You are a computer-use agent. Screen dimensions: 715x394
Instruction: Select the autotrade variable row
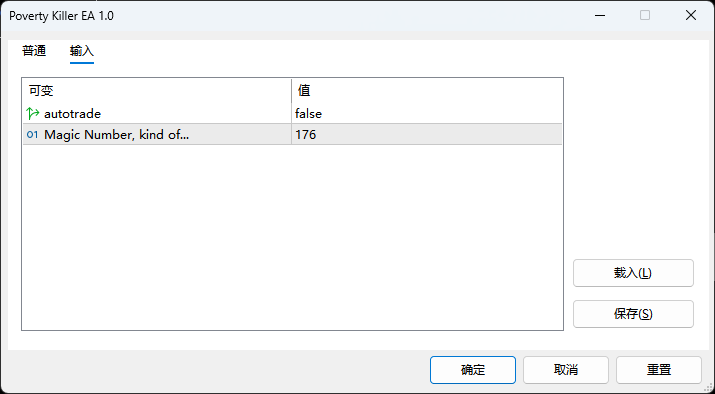click(x=292, y=113)
